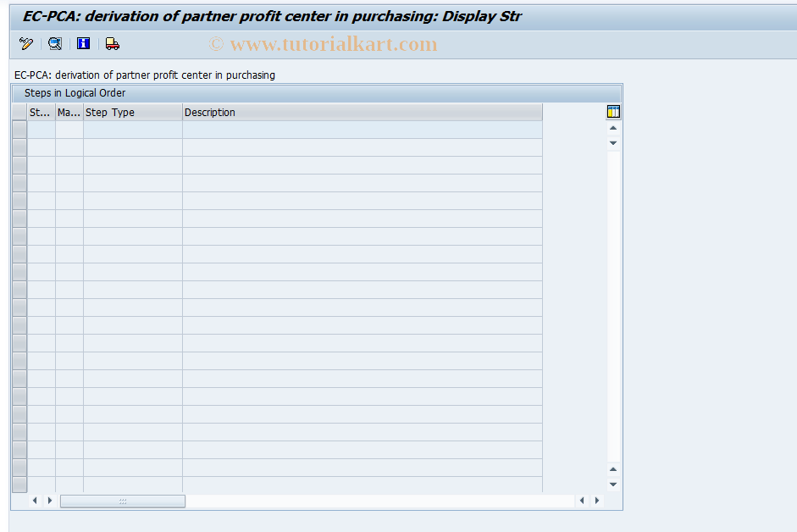Click the scroll-right arrow at bottom right
The width and height of the screenshot is (797, 532).
[597, 501]
